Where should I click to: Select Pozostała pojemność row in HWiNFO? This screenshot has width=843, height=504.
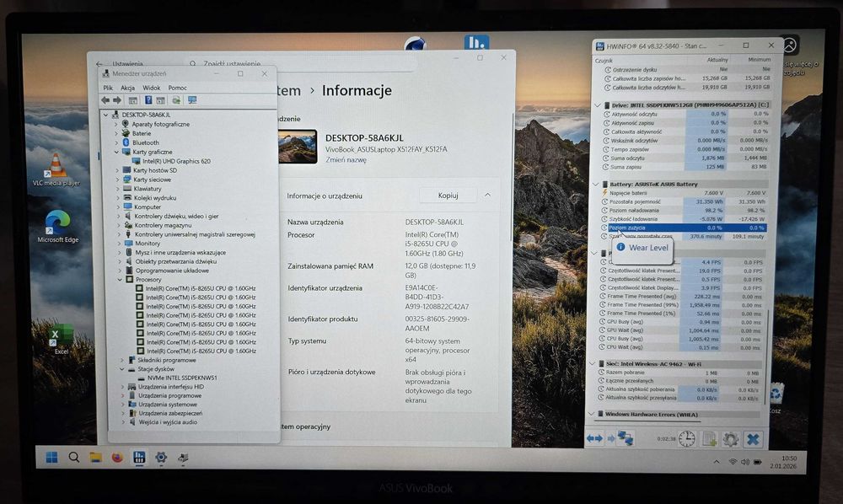click(684, 201)
